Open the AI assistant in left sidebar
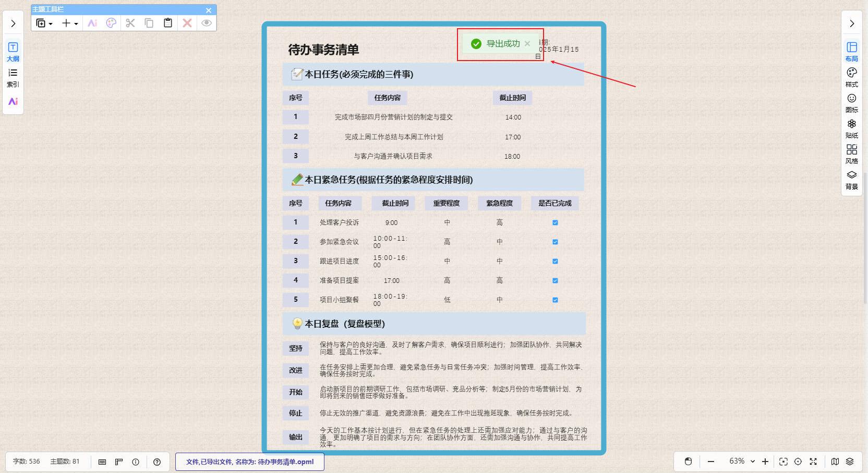 (x=13, y=101)
